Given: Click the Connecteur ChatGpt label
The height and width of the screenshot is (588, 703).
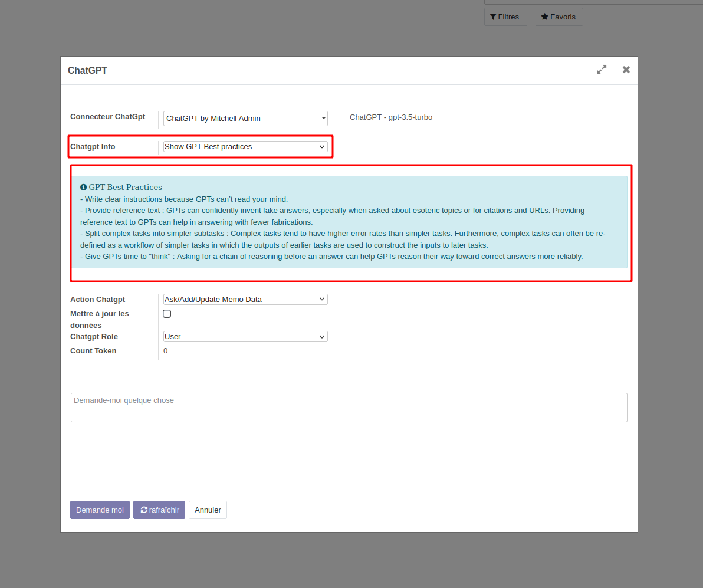Looking at the screenshot, I should pos(107,117).
